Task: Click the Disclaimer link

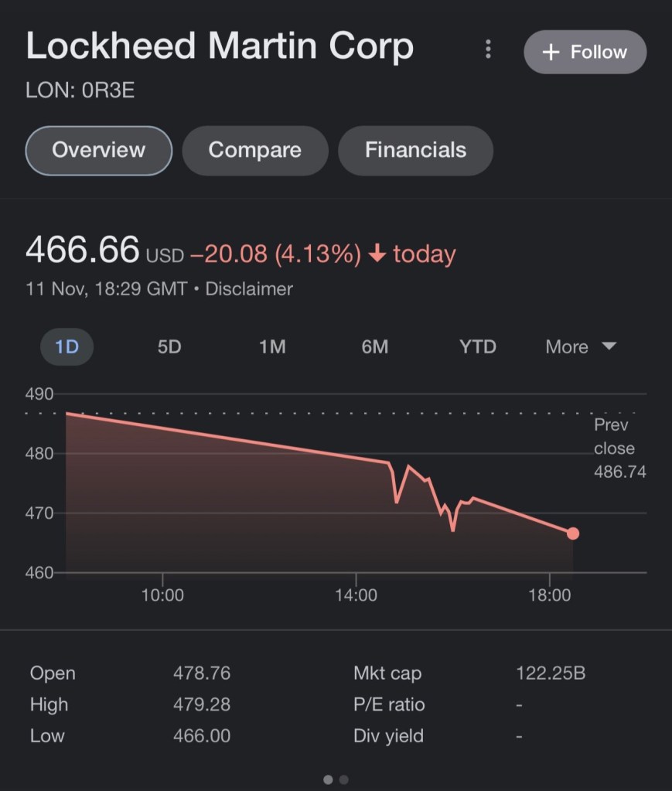Action: (249, 289)
